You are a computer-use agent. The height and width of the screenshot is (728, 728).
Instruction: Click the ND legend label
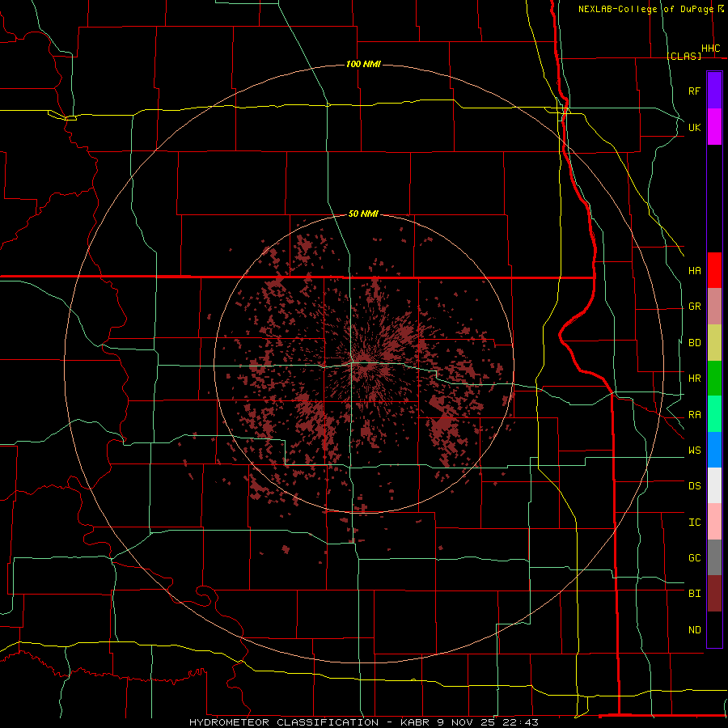(x=694, y=630)
